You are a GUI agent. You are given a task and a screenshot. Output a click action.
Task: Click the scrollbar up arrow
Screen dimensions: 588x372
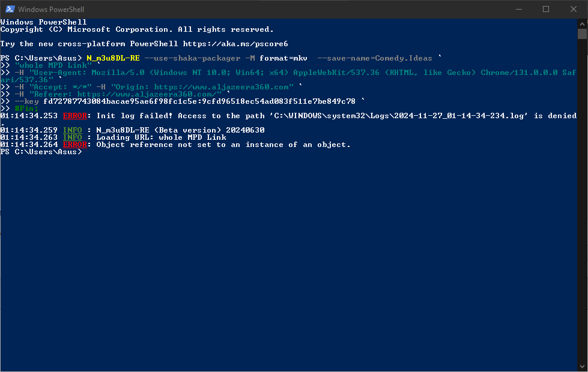pos(582,23)
